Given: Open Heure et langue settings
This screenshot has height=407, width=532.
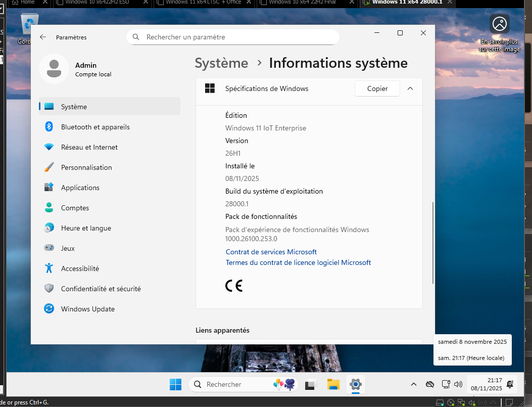Looking at the screenshot, I should [86, 228].
